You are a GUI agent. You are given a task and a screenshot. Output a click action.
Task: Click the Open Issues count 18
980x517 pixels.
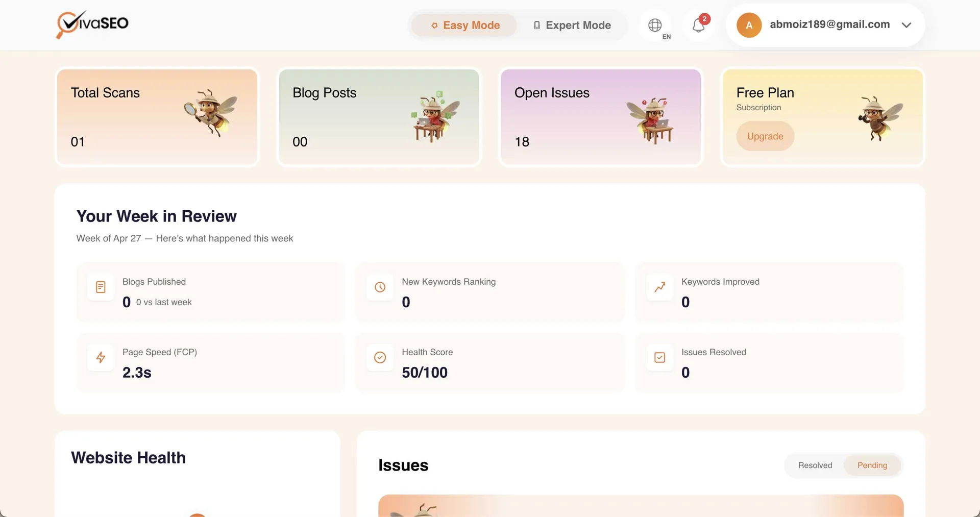(522, 142)
